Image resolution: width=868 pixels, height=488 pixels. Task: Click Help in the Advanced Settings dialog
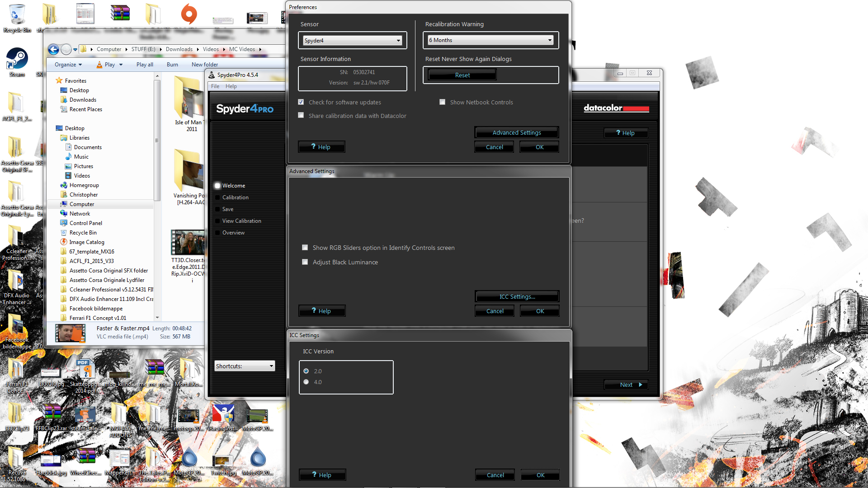point(321,311)
